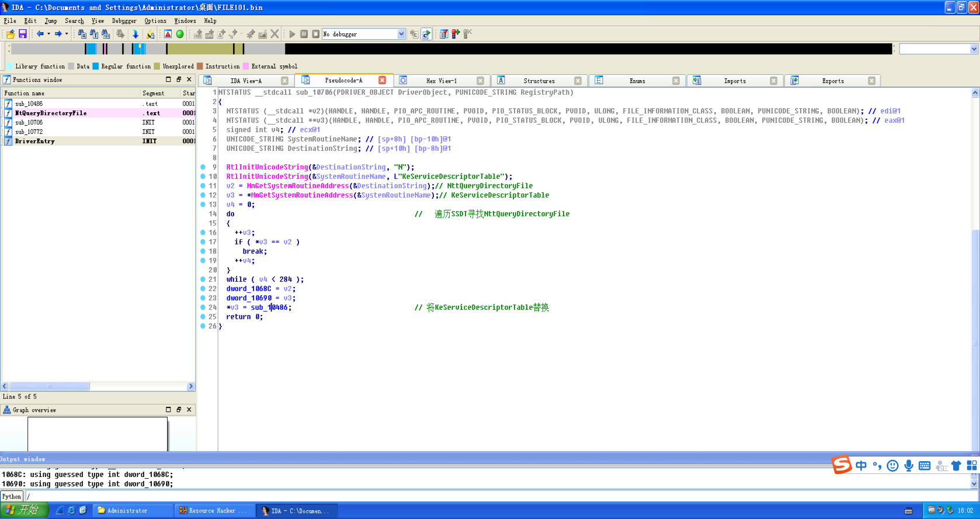The height and width of the screenshot is (519, 980).
Task: Open the navigation band dropdown at right
Action: (974, 49)
